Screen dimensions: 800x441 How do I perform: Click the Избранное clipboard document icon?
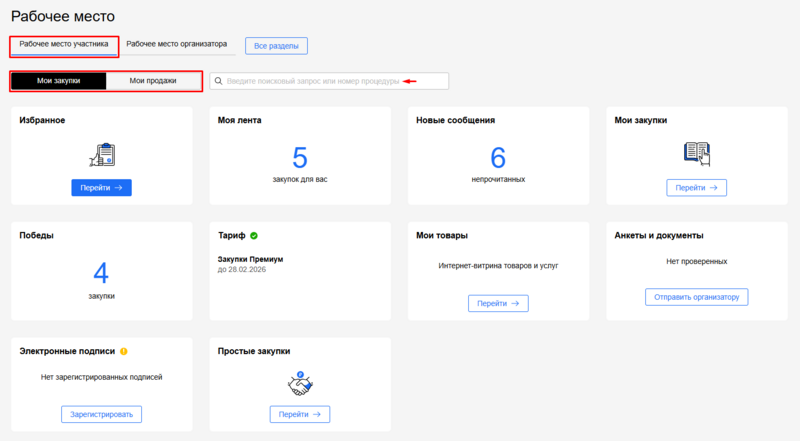[x=103, y=155]
